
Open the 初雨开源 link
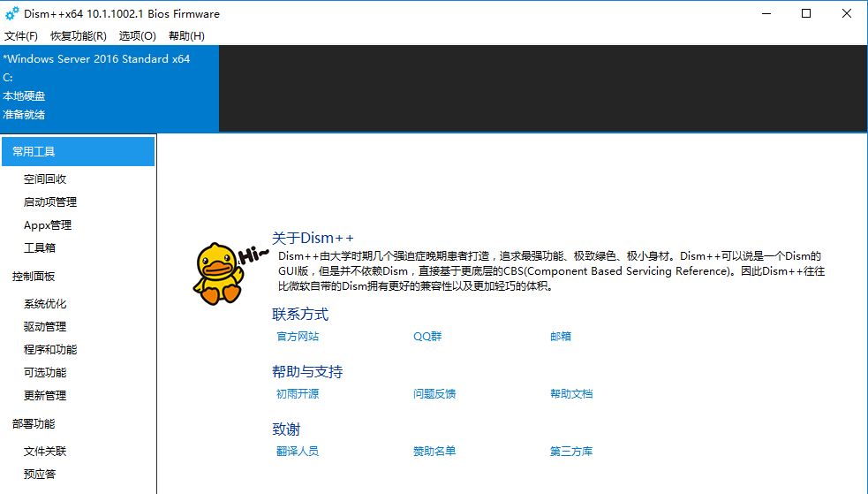click(x=298, y=394)
